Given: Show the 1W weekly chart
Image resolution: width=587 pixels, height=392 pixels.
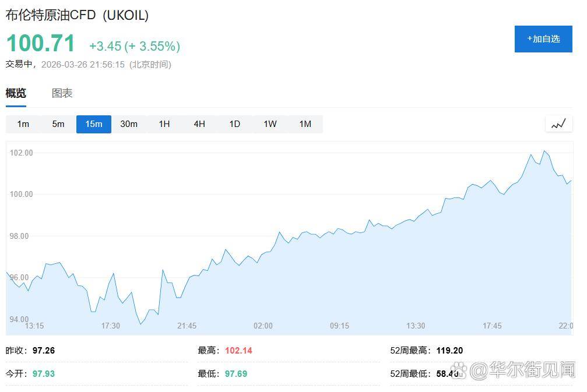Looking at the screenshot, I should [270, 124].
